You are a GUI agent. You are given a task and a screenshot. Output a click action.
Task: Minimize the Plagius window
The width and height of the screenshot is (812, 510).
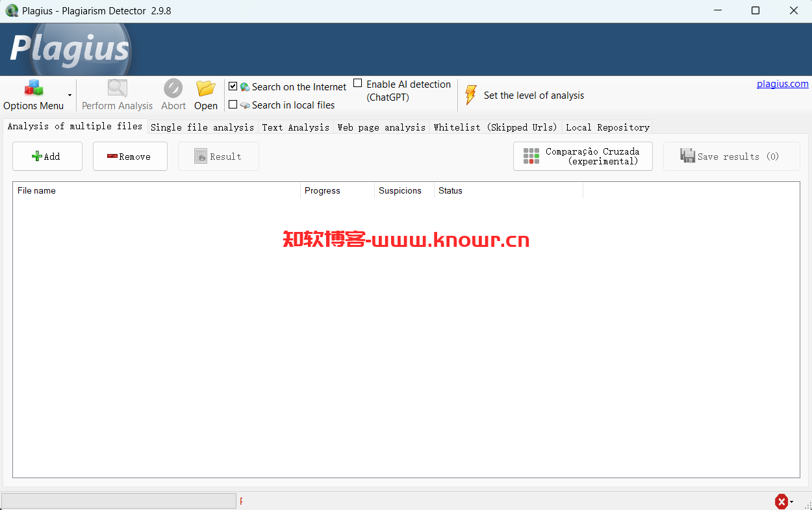(718, 11)
